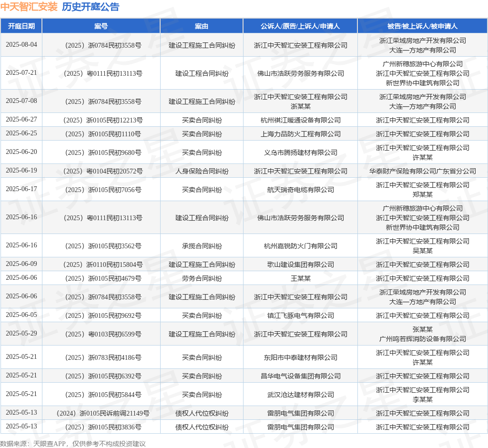Click case number (2025)浙0105民初12213号
Image resolution: width=488 pixels, height=448 pixels.
[103, 120]
